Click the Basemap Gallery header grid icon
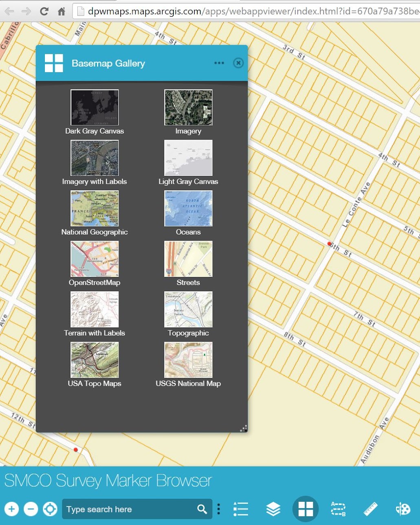 [x=54, y=63]
